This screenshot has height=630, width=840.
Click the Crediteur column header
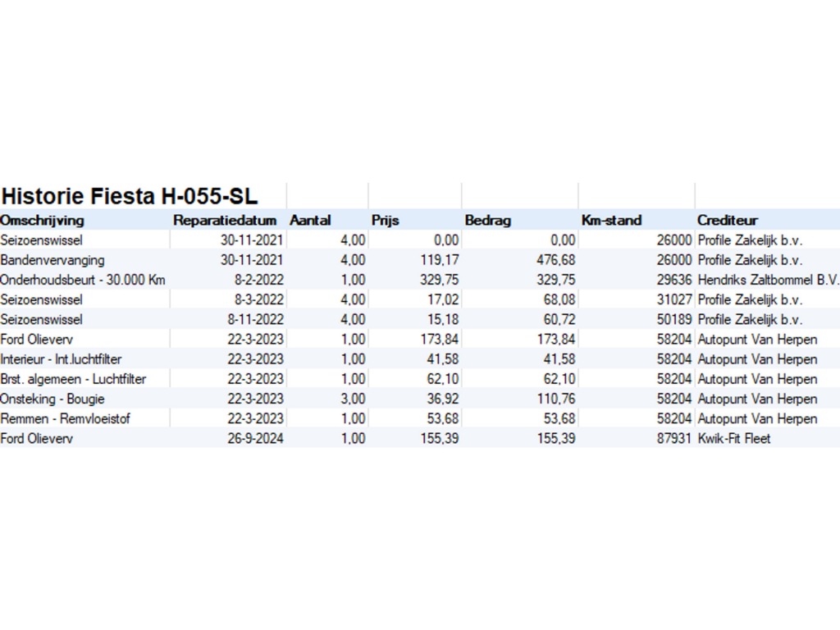pos(727,220)
